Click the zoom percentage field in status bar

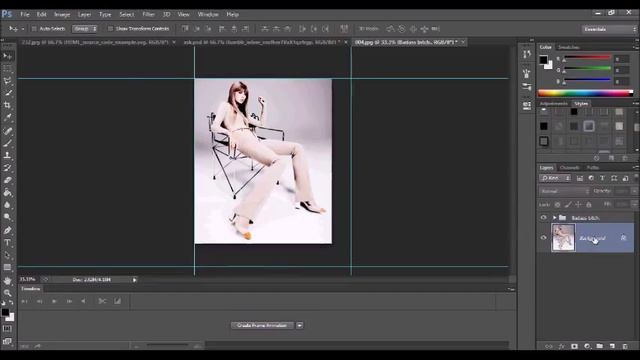(x=28, y=280)
